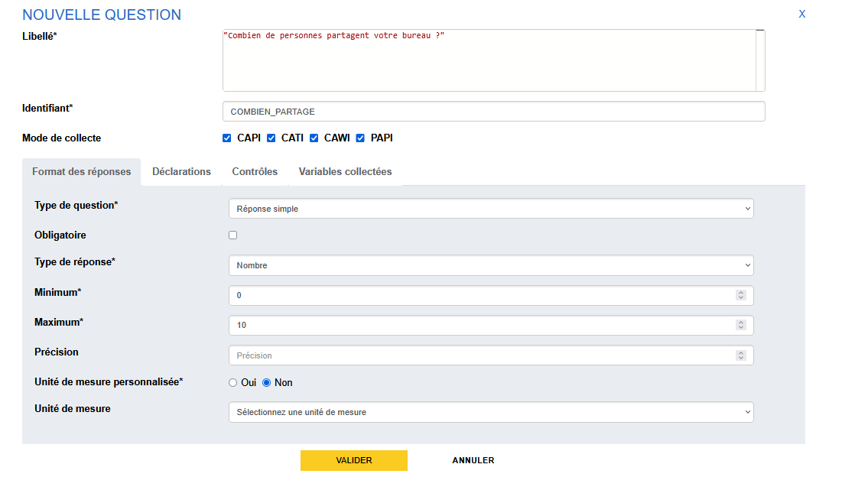Click the Minimum field stepper arrows
Image resolution: width=868 pixels, height=503 pixels.
pos(740,295)
